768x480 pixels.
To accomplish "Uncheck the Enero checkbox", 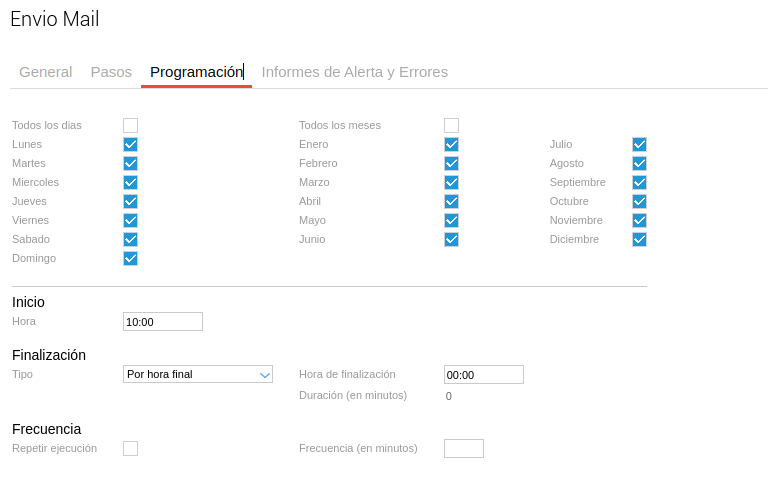I will 451,144.
